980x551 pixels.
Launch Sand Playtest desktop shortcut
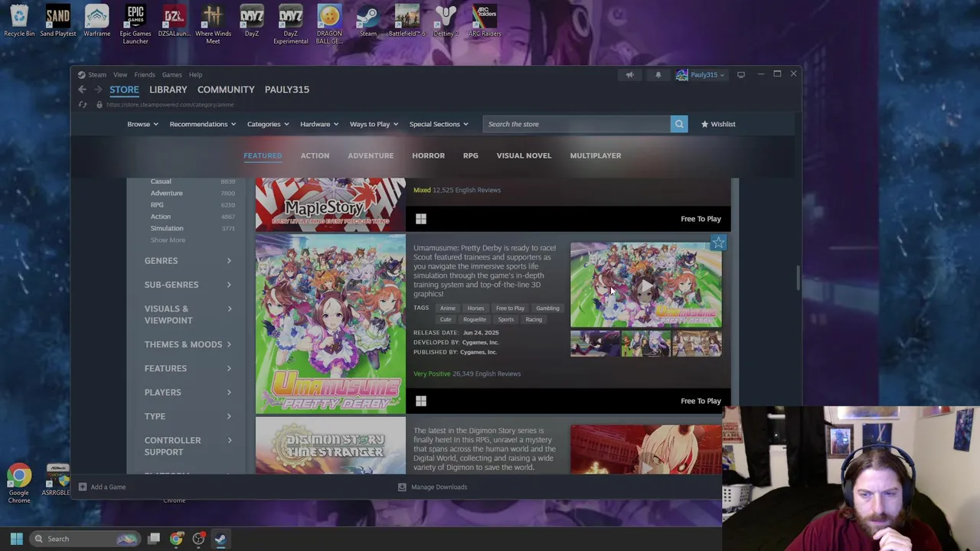click(x=58, y=21)
